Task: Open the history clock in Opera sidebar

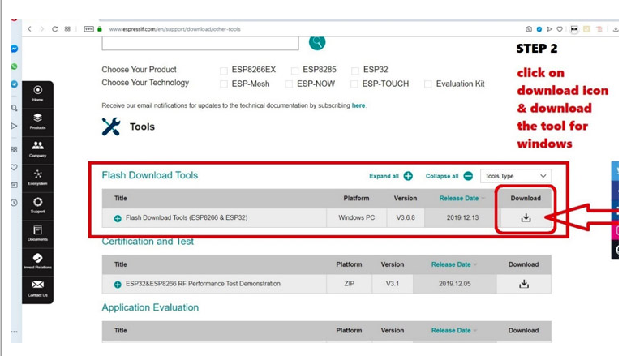Action: pos(14,203)
